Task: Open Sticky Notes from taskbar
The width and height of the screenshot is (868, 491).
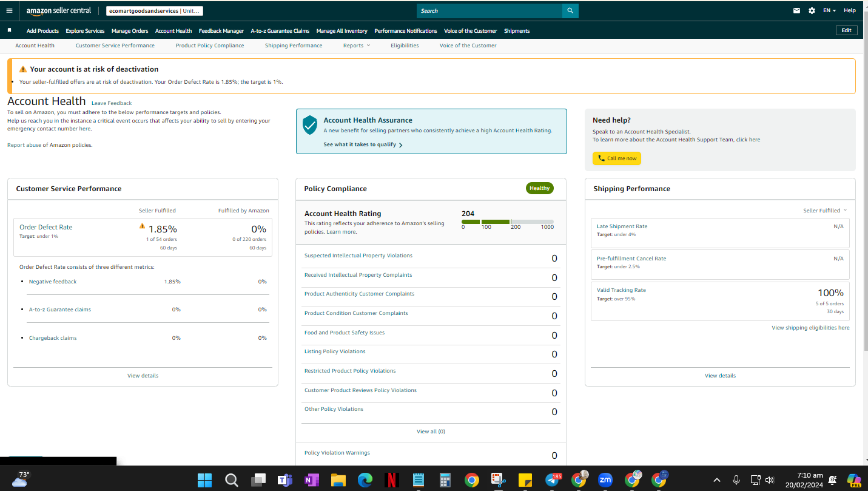Action: pos(525,480)
